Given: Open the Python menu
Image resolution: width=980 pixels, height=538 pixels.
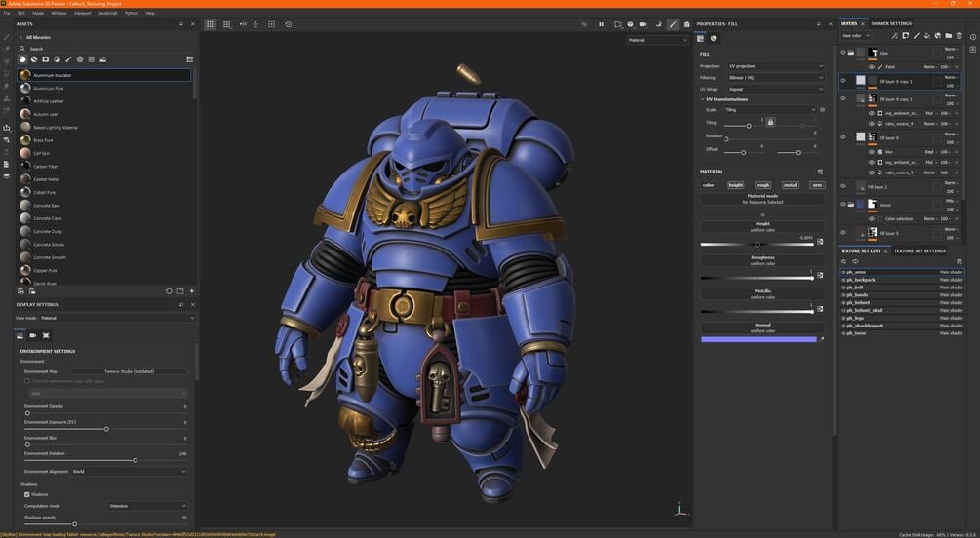Looking at the screenshot, I should click(132, 13).
